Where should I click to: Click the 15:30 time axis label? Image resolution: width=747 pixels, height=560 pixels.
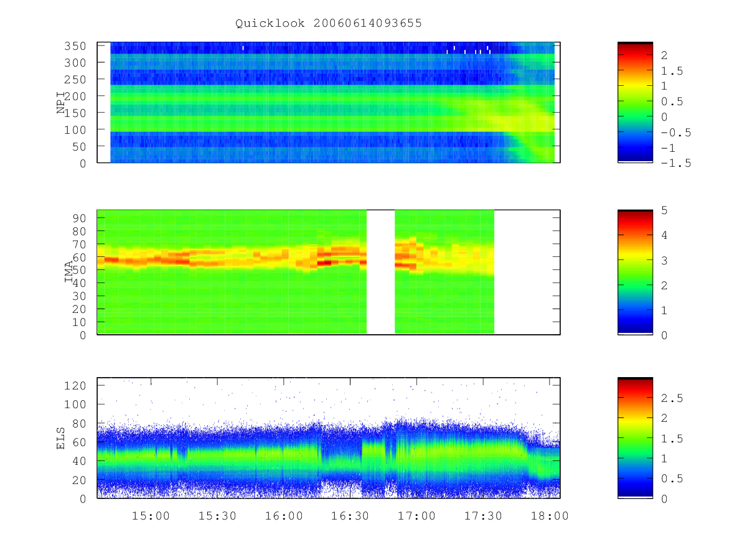217,516
